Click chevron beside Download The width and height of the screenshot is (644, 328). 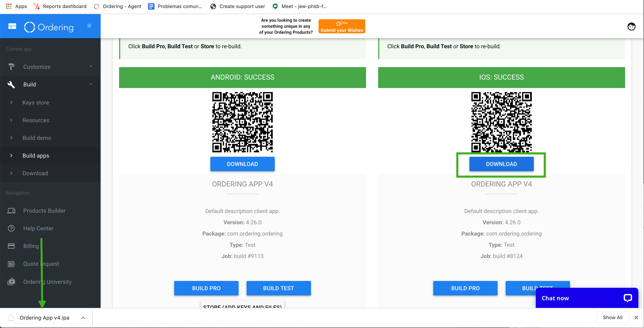(x=11, y=173)
